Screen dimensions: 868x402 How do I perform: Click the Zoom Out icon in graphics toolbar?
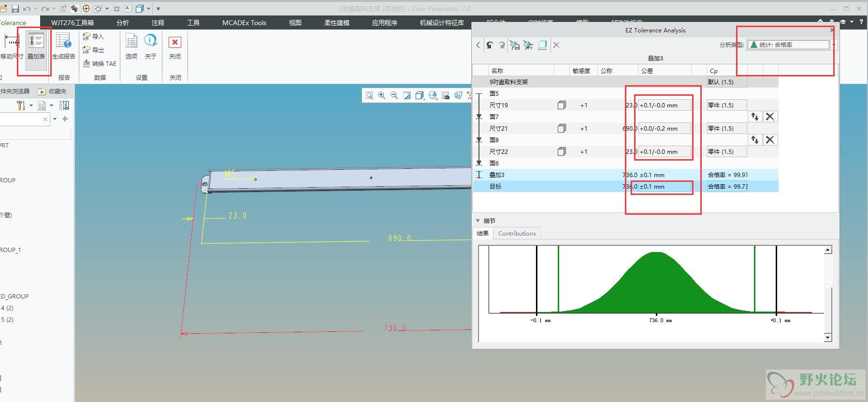coord(394,95)
